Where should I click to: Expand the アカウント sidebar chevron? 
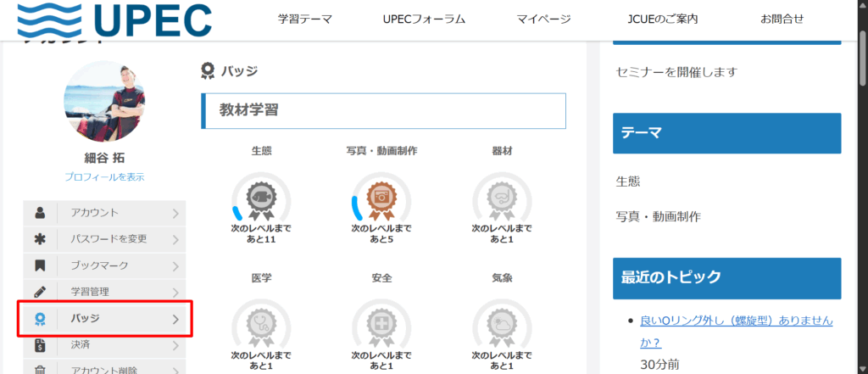175,213
